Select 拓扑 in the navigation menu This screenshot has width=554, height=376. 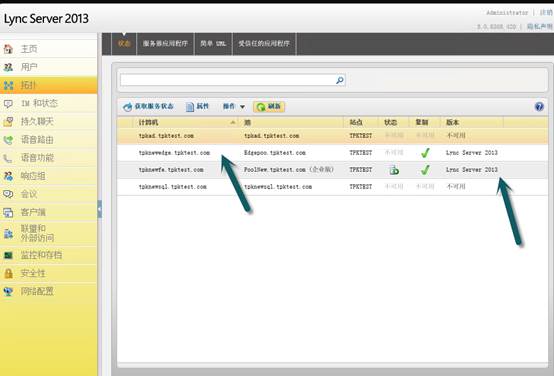click(x=49, y=85)
